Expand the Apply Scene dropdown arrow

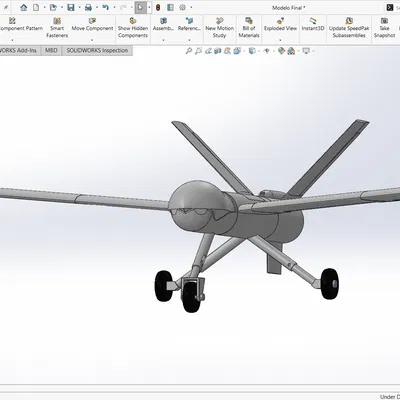point(299,51)
